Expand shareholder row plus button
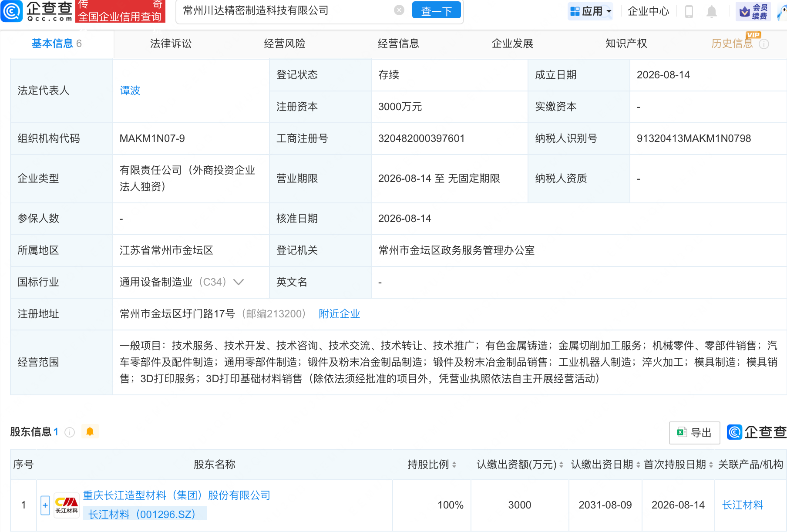The height and width of the screenshot is (532, 787). pos(45,505)
